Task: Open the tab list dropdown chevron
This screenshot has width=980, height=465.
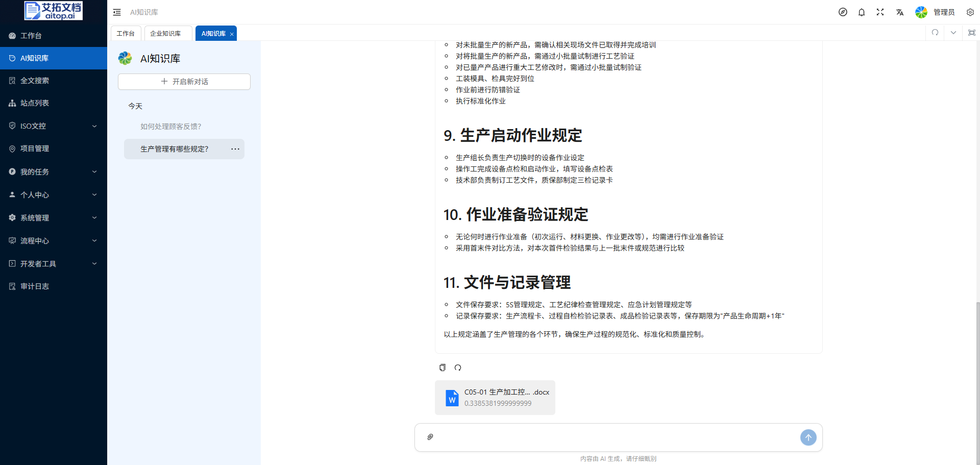Action: (953, 33)
